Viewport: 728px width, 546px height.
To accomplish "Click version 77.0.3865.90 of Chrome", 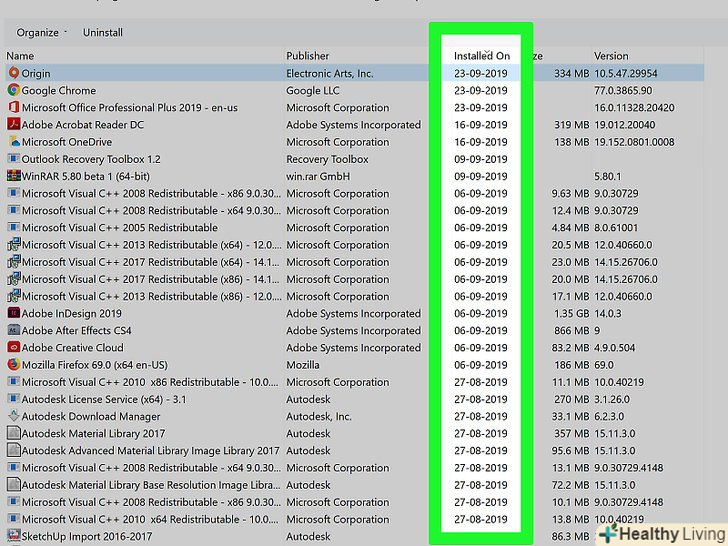I will 623,91.
